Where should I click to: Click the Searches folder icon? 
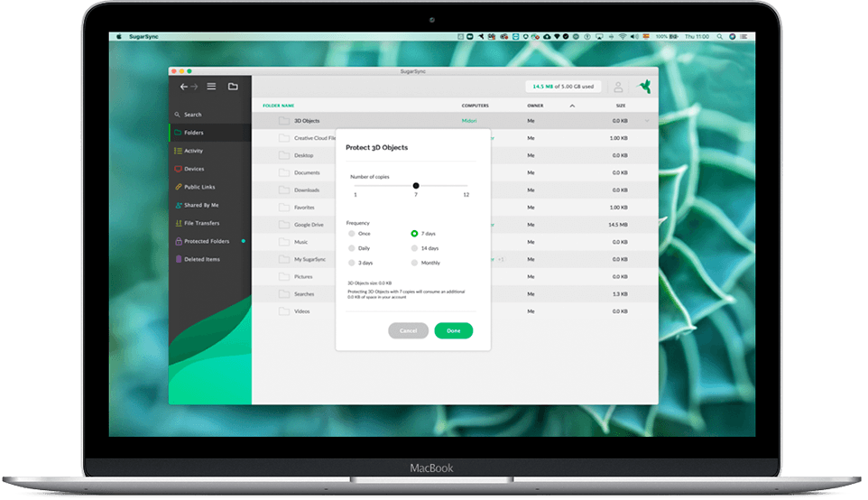coord(284,294)
